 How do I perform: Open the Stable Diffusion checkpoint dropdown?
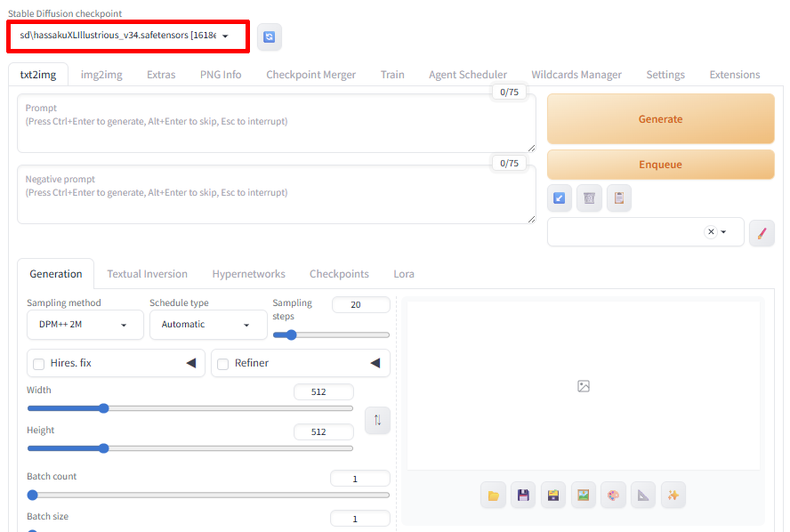(128, 36)
